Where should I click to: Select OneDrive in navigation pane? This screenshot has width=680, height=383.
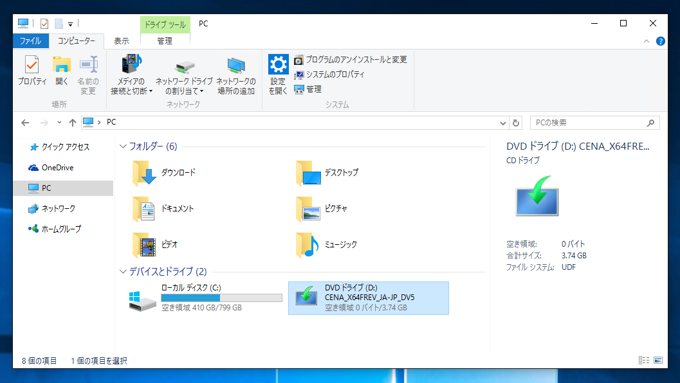pyautogui.click(x=51, y=167)
